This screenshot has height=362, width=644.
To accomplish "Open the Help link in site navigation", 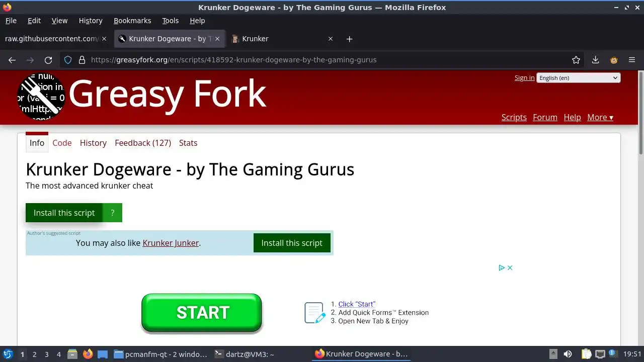I will coord(572,117).
